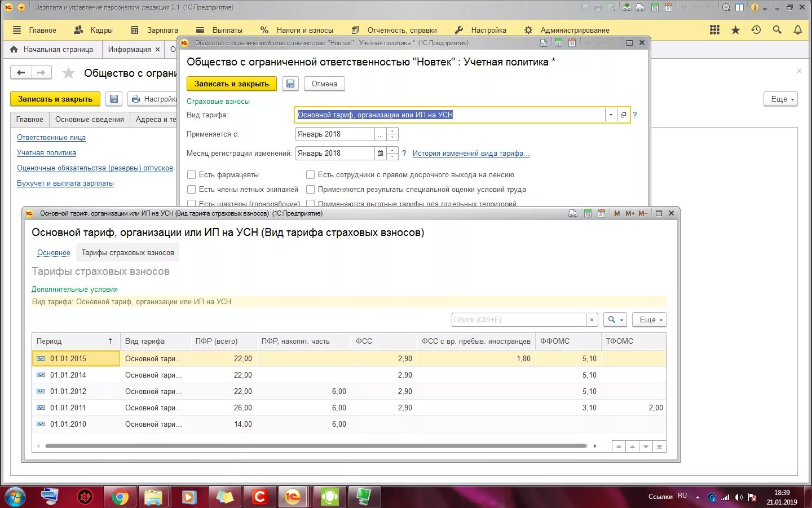
Task: Adjust Месяц регистрации изменений stepper arrows
Action: coord(392,153)
